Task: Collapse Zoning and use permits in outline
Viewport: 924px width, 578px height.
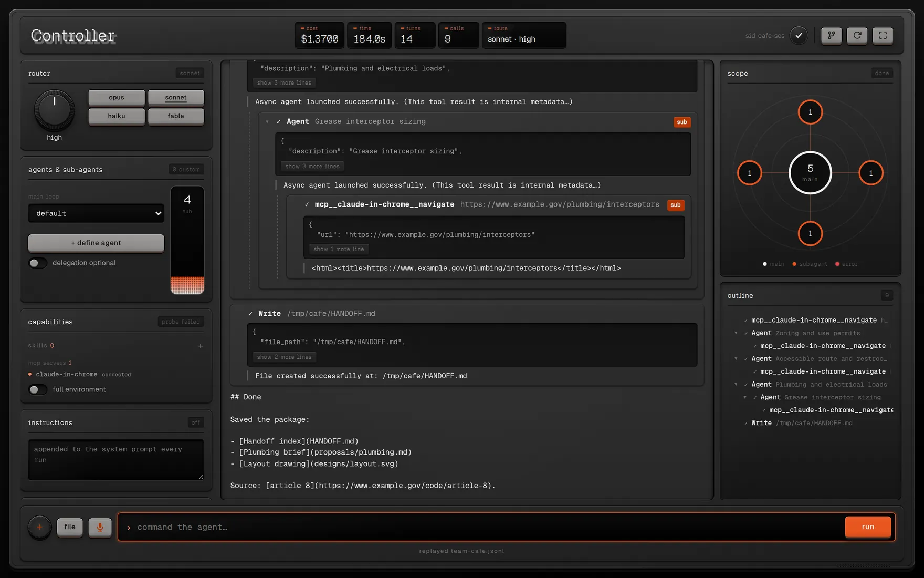Action: point(736,333)
